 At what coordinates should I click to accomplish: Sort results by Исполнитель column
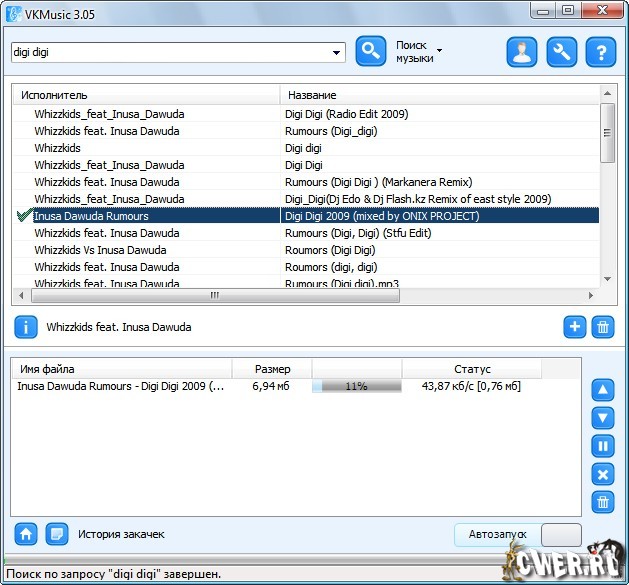tap(146, 95)
